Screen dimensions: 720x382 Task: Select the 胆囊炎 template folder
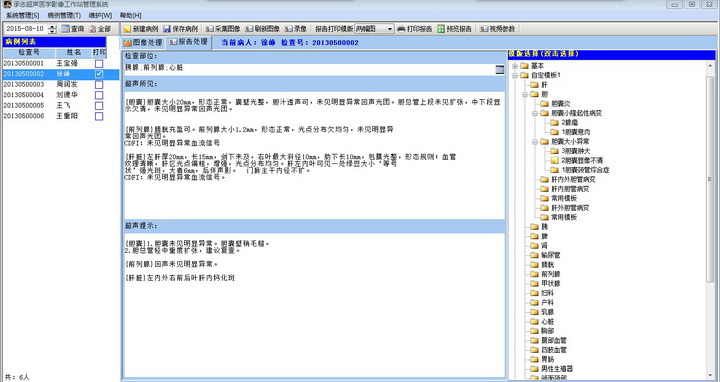click(x=555, y=104)
